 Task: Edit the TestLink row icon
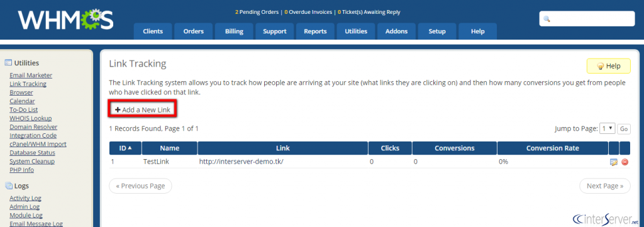click(614, 162)
